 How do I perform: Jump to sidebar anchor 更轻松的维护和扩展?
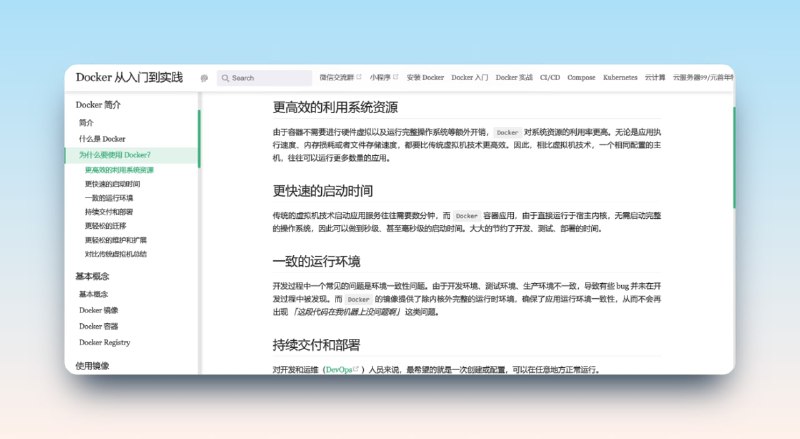[x=116, y=240]
